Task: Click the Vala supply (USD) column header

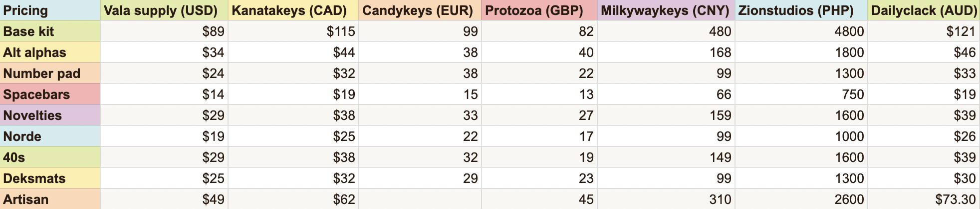Action: coord(164,10)
